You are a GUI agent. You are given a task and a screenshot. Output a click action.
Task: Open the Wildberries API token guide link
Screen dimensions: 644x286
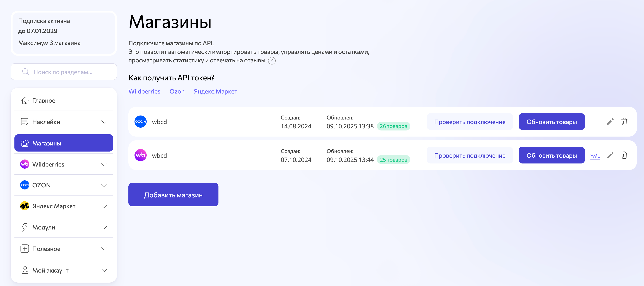tap(144, 91)
